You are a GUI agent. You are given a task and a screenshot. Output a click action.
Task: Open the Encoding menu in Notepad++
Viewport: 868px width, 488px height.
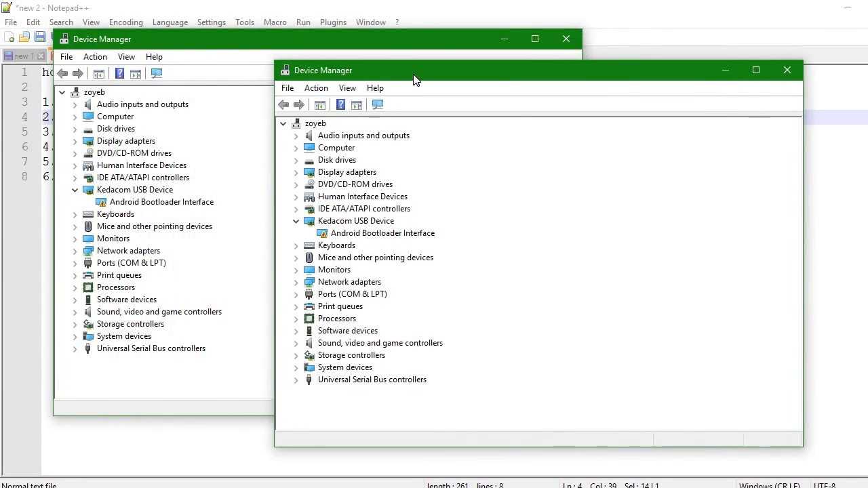click(x=125, y=22)
